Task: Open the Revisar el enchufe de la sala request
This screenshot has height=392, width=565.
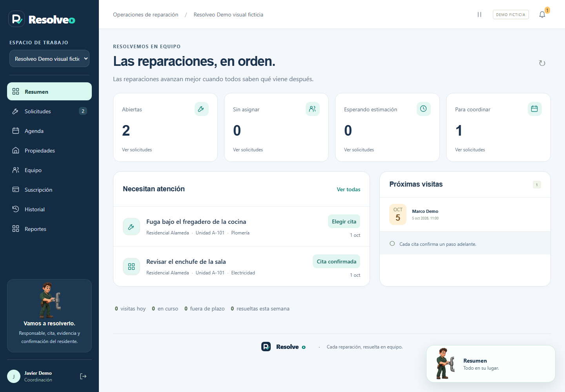Action: (241, 267)
